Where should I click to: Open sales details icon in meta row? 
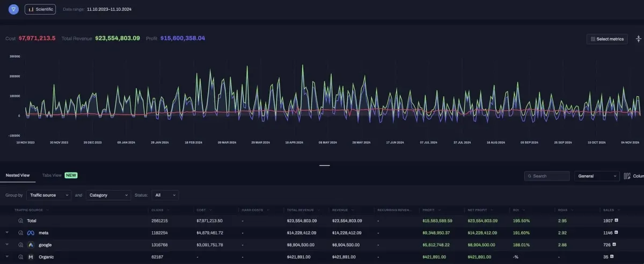(x=617, y=233)
